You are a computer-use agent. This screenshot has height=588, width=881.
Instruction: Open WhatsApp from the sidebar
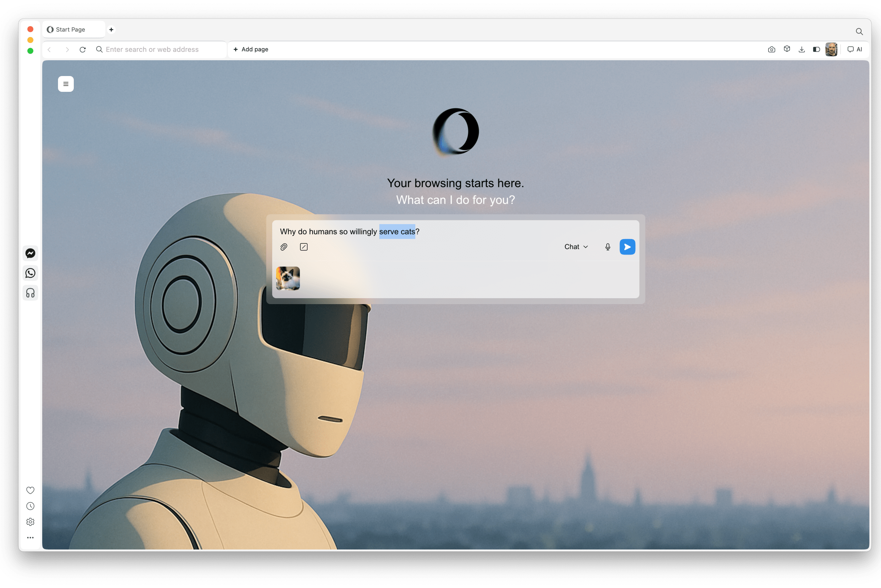pyautogui.click(x=30, y=273)
